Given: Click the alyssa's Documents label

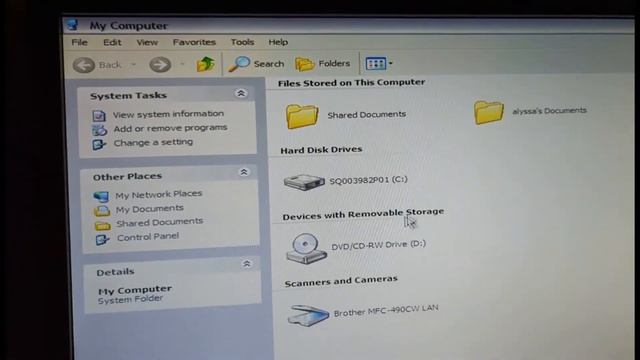Looking at the screenshot, I should pos(549,111).
